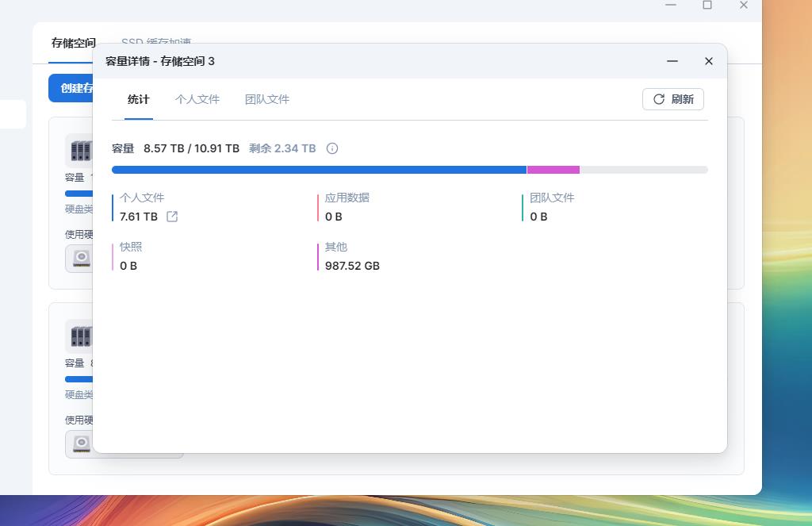Click the 8.57 TB / 10.91 TB capacity text
The image size is (812, 526).
192,148
